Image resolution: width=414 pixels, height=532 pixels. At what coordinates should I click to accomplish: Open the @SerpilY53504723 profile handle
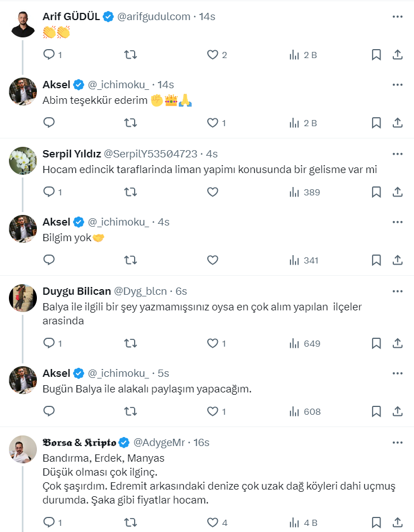(x=150, y=154)
